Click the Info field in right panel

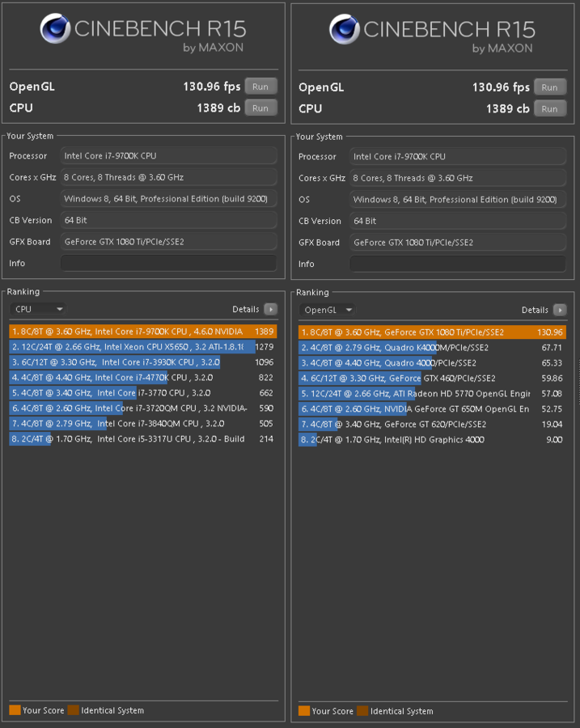pos(458,264)
